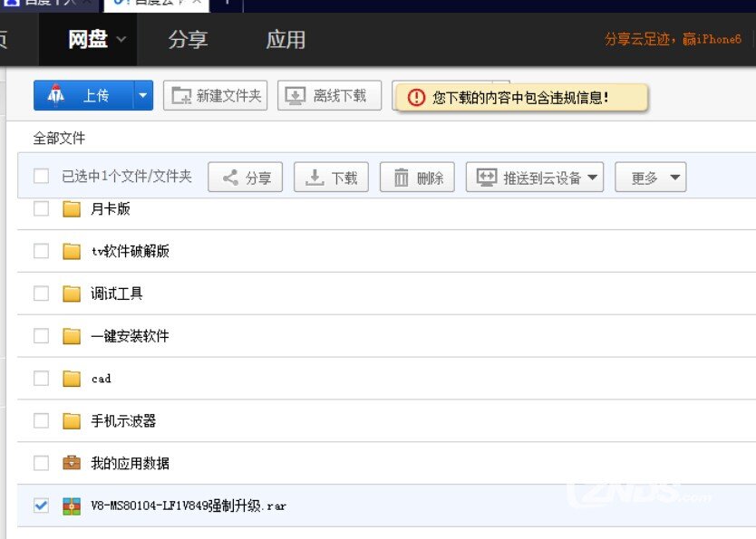The width and height of the screenshot is (756, 539).
Task: Click the 一键安装软件 folder icon
Action: pos(72,336)
